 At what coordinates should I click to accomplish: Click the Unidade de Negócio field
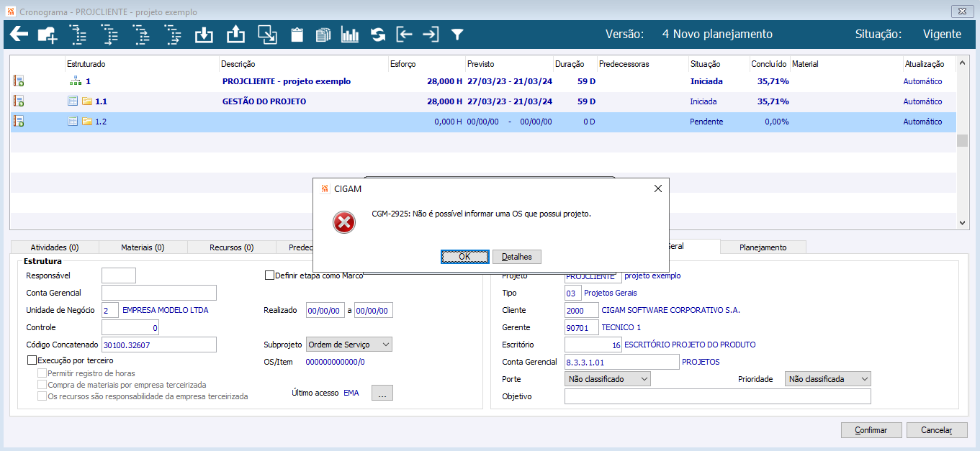110,310
